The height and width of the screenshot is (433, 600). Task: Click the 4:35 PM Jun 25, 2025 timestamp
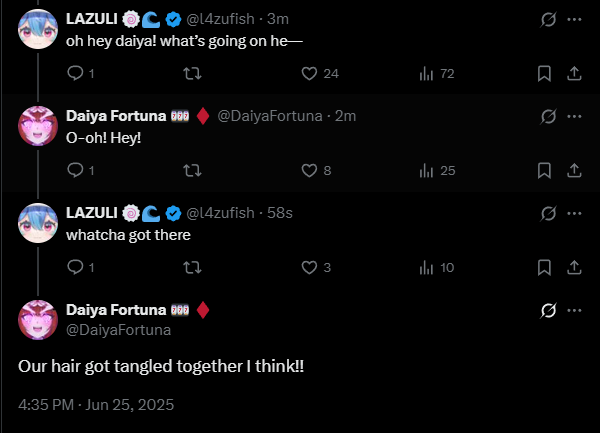[x=96, y=405]
